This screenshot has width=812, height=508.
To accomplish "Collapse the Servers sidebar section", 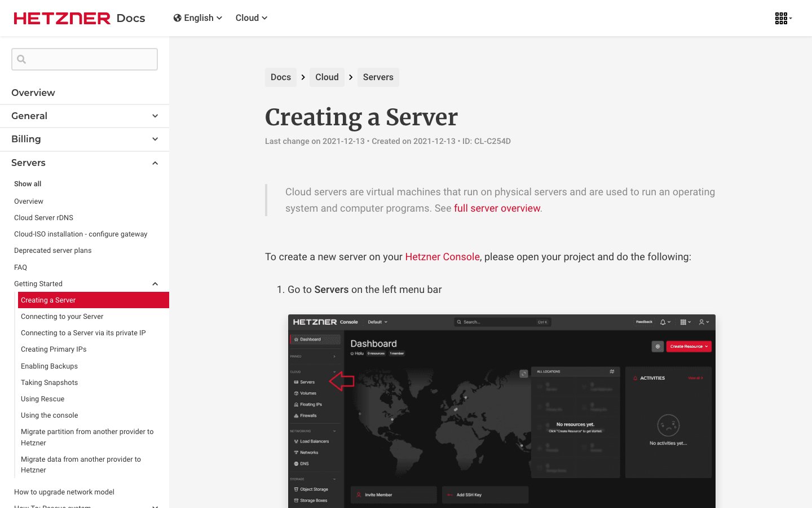I will [85, 163].
